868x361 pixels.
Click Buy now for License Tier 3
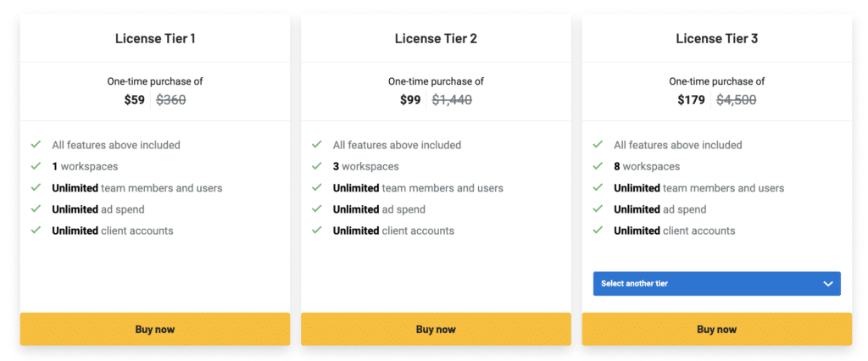(x=717, y=329)
